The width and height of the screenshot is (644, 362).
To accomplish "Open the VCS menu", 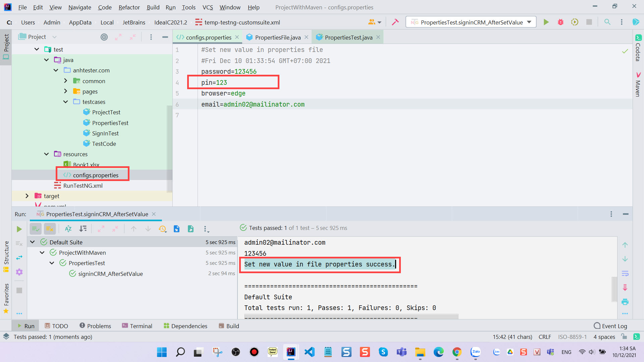I will click(x=208, y=7).
